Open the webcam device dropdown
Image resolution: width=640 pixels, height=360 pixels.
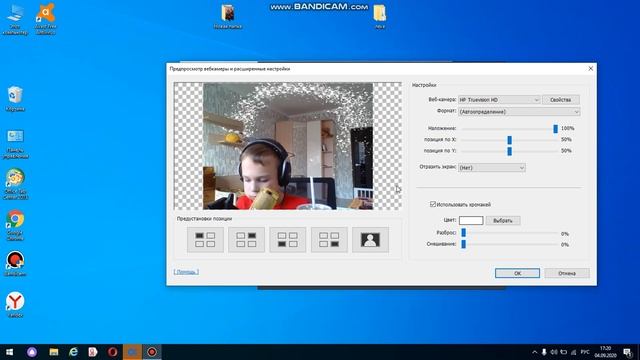499,100
